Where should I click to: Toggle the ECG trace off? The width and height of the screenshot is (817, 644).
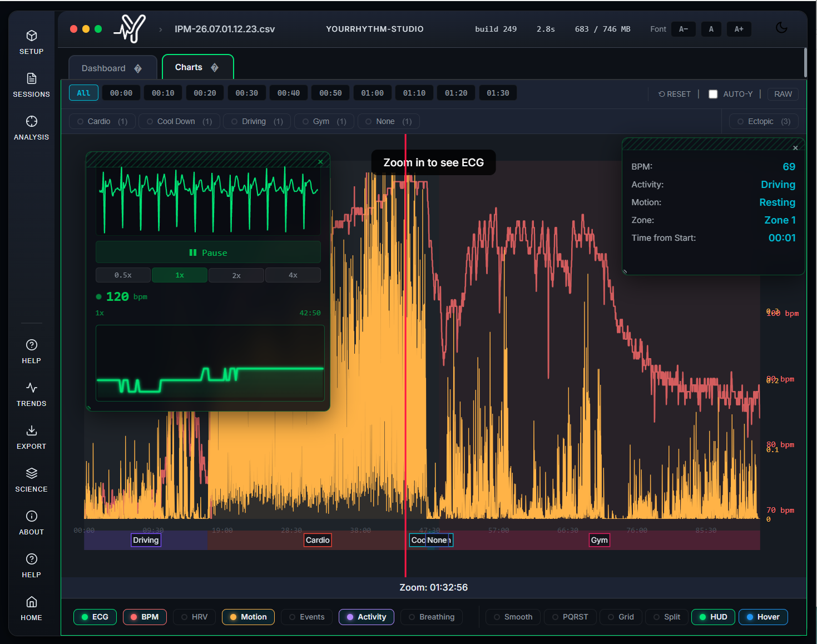coord(95,617)
